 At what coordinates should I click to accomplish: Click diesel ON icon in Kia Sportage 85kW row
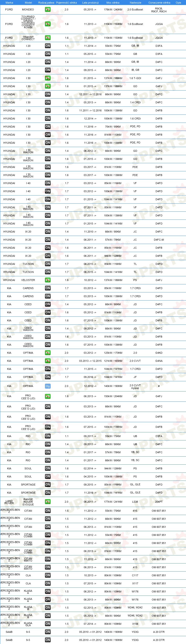pos(48,485)
